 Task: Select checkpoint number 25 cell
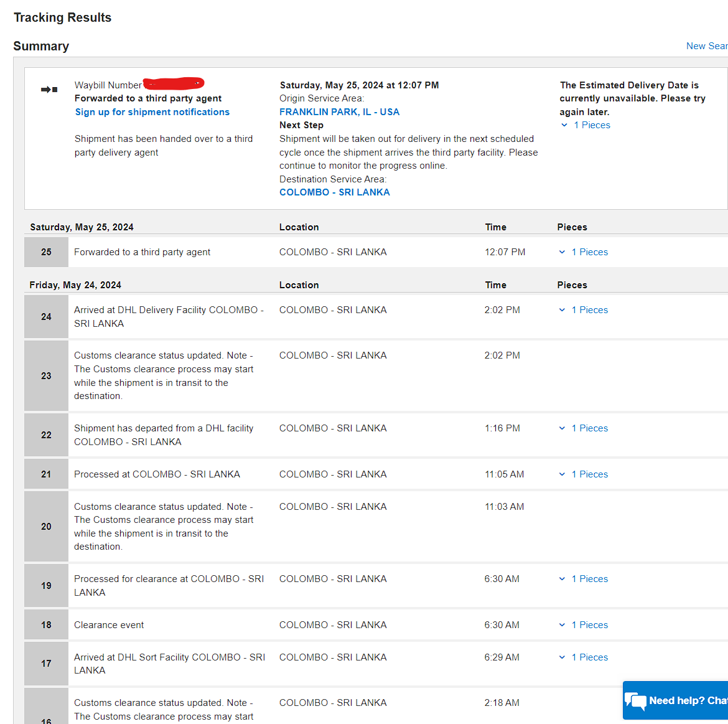(47, 252)
